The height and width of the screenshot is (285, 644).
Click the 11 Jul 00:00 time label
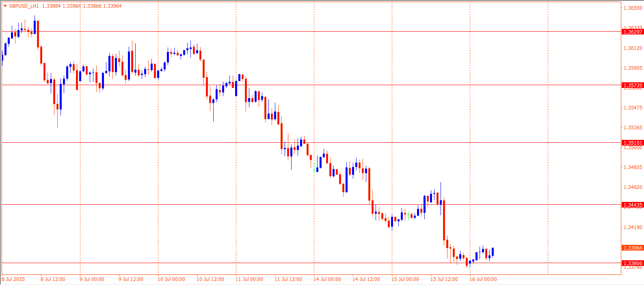coord(249,279)
